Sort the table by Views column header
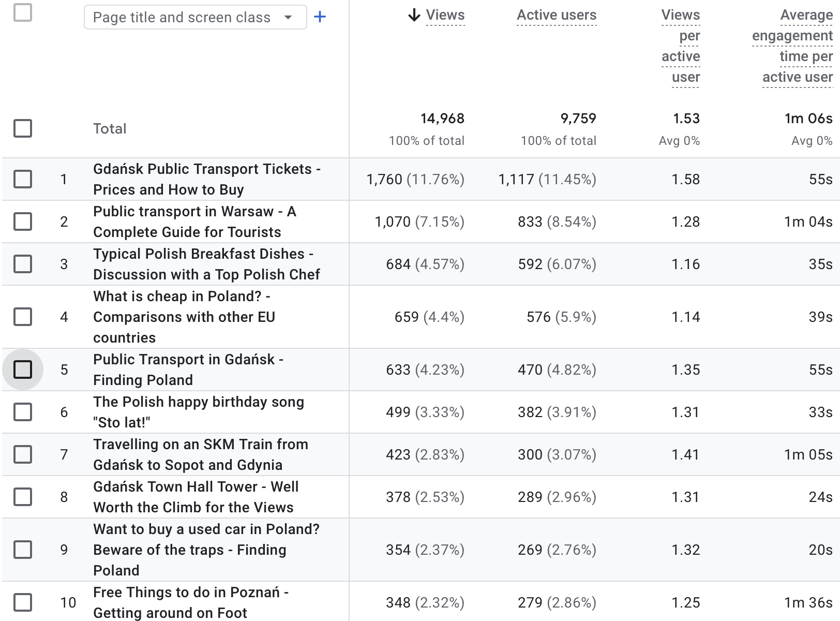Screen dimensions: 840x621 click(445, 16)
